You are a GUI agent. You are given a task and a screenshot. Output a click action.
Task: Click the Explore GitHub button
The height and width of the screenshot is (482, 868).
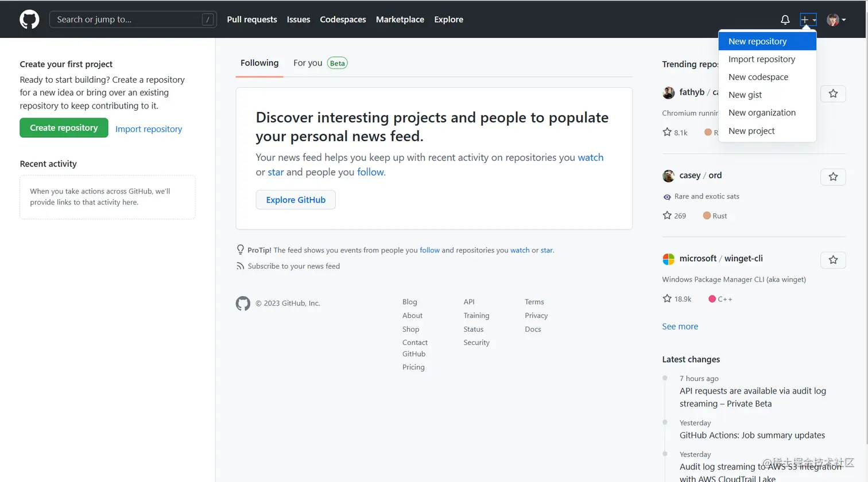tap(296, 200)
